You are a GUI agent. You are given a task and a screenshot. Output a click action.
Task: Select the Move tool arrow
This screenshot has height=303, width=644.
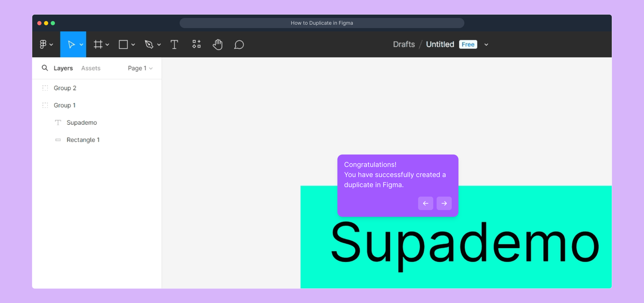(x=71, y=44)
